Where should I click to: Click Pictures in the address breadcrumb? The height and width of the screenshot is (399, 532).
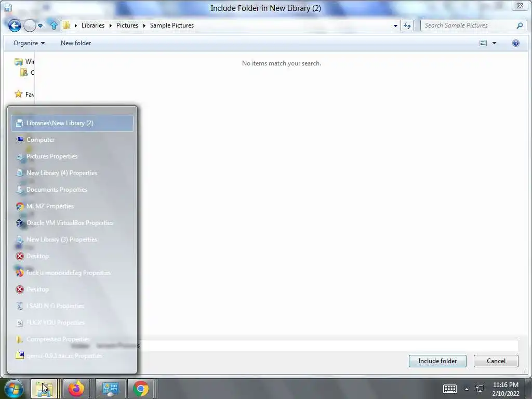coord(127,25)
